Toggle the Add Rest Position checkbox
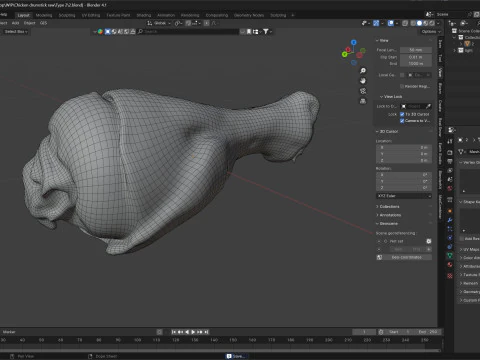Image resolution: width=480 pixels, height=360 pixels. (x=462, y=239)
